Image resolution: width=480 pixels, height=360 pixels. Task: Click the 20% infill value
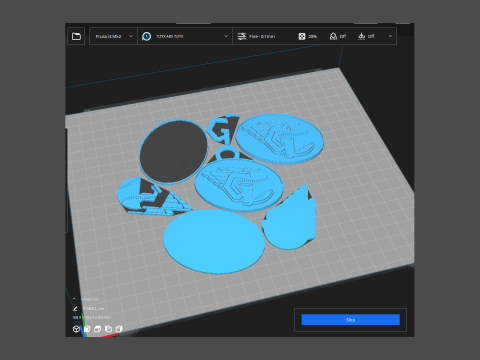[312, 36]
